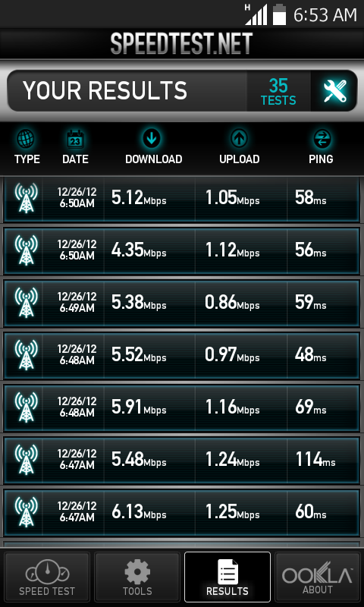Tap the Your Results header
Image resolution: width=364 pixels, height=607 pixels.
tap(105, 91)
